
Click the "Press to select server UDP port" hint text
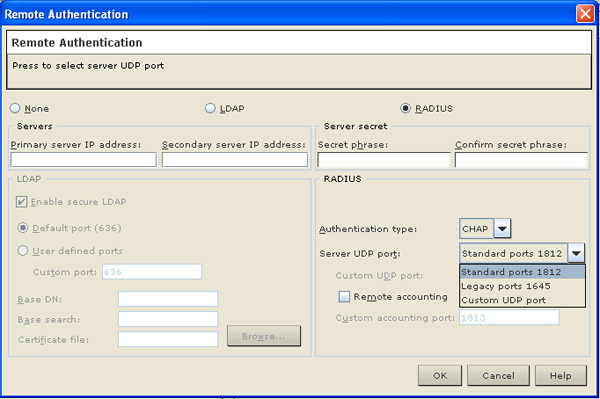88,66
